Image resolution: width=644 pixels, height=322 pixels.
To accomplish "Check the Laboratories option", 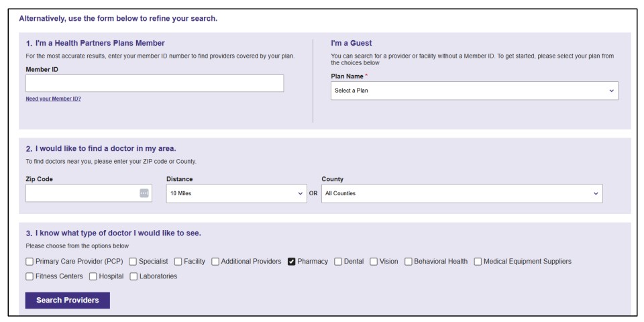I will pos(133,276).
